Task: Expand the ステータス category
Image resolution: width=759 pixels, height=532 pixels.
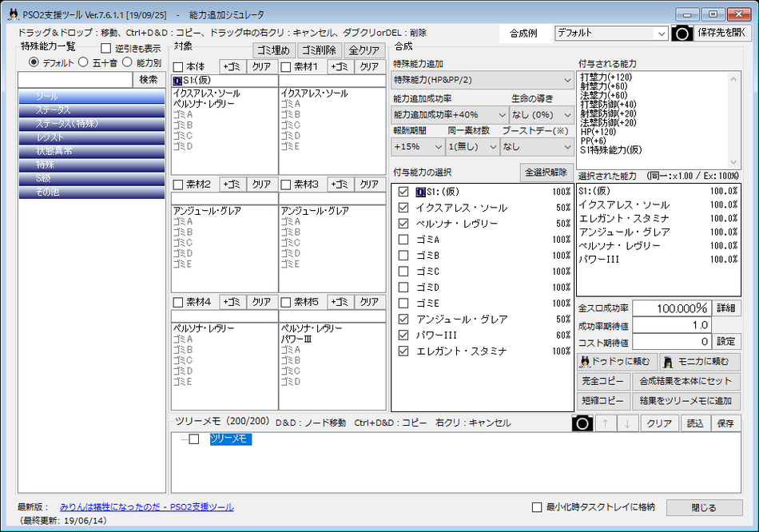Action: pos(92,110)
